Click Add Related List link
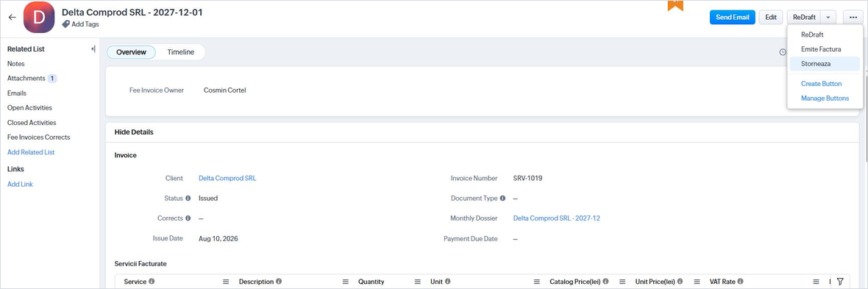Viewport: 868px width, 289px height. click(31, 152)
